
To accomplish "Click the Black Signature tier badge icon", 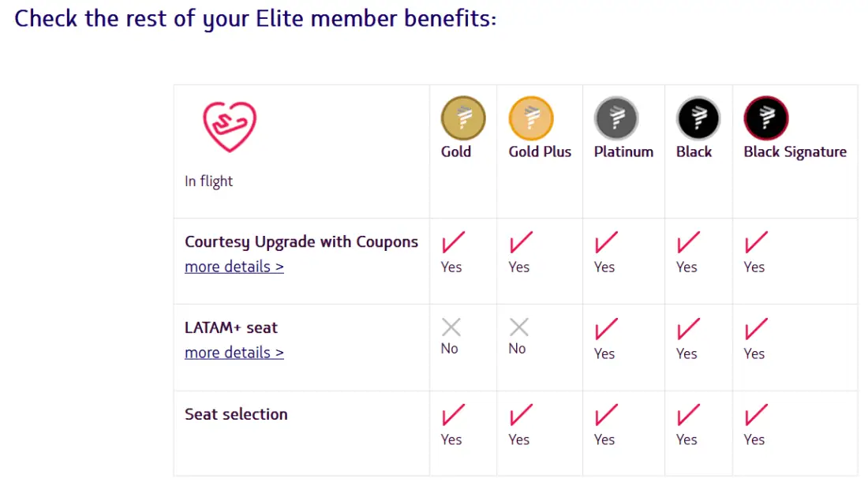I will pyautogui.click(x=765, y=118).
